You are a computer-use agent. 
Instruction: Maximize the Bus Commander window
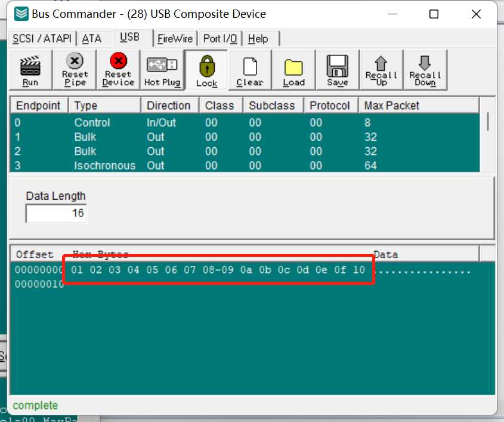pyautogui.click(x=434, y=14)
